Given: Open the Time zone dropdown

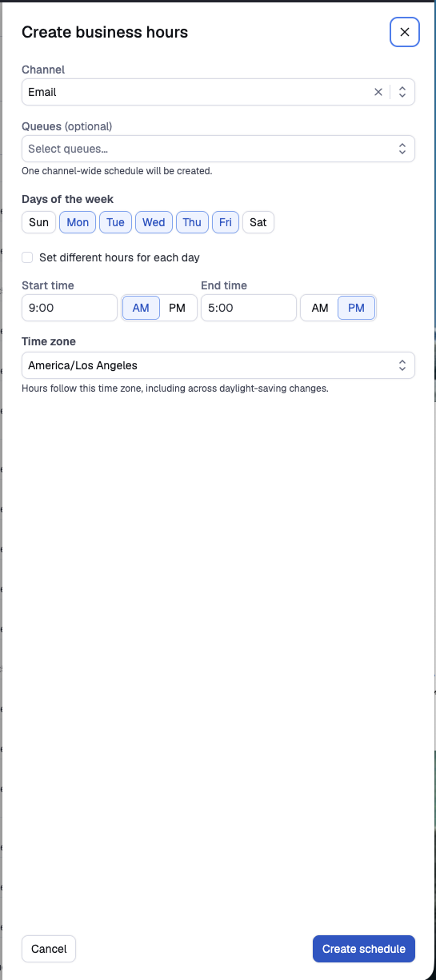Looking at the screenshot, I should (218, 365).
